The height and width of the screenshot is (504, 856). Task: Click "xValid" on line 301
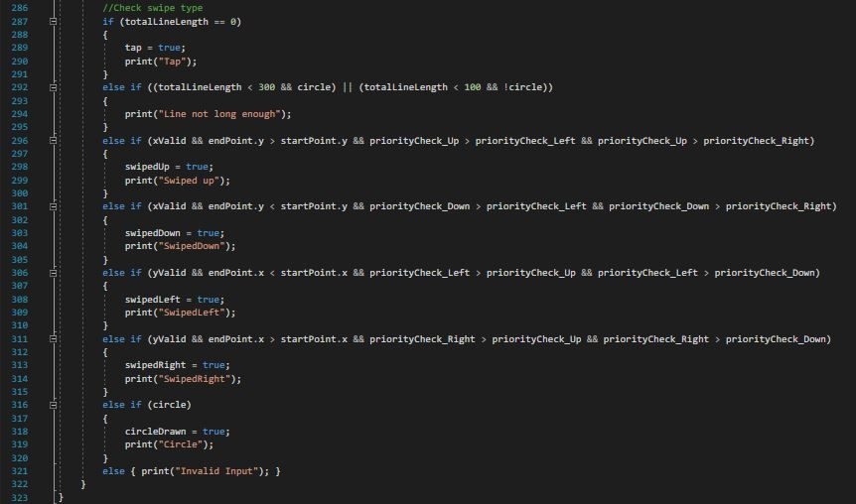point(169,206)
